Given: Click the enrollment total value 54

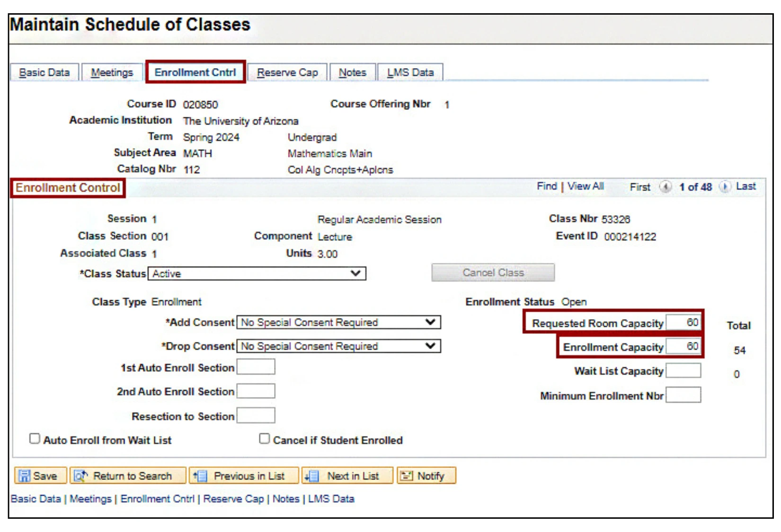Looking at the screenshot, I should pos(739,350).
